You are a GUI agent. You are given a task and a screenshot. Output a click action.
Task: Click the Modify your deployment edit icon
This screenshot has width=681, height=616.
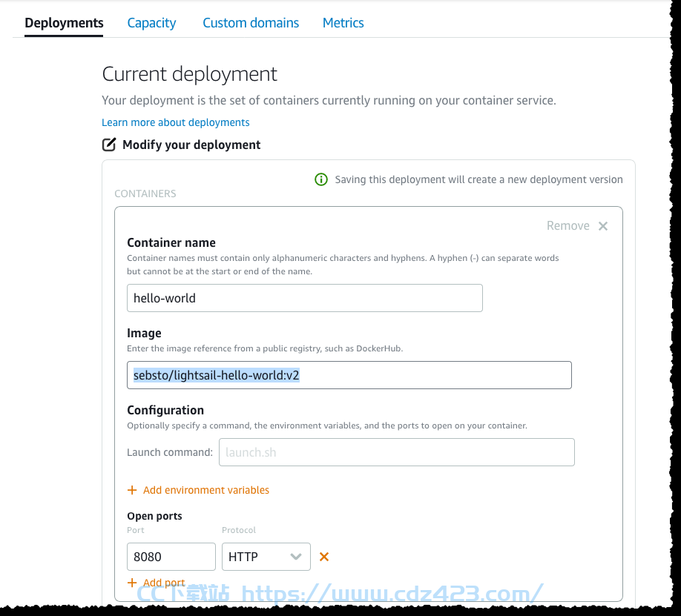[108, 145]
